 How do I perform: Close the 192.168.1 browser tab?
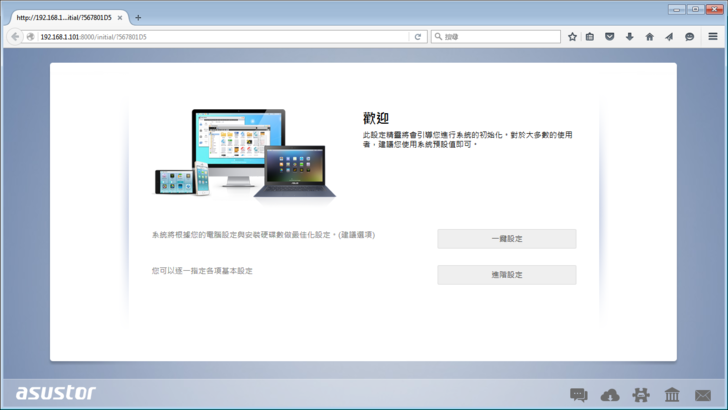tap(120, 18)
